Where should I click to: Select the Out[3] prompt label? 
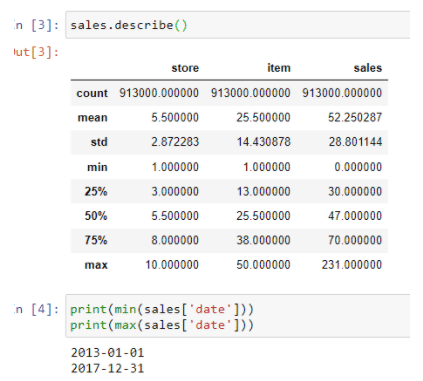pos(36,52)
